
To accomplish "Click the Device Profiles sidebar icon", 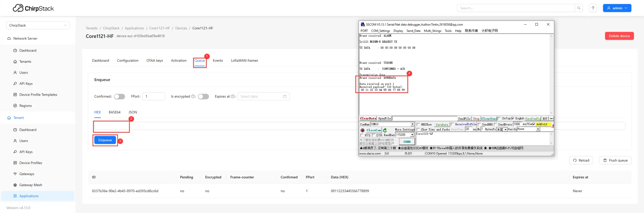I will pos(15,163).
